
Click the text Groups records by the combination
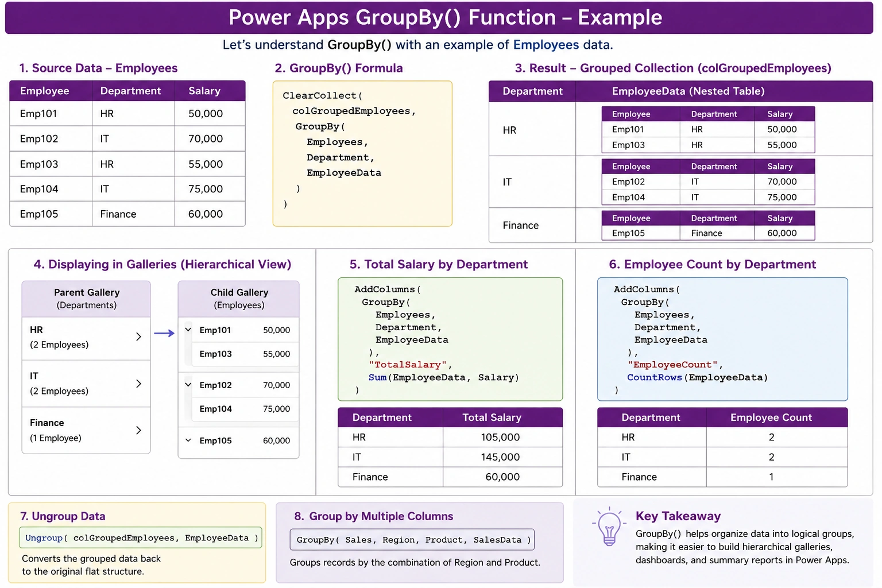[415, 562]
